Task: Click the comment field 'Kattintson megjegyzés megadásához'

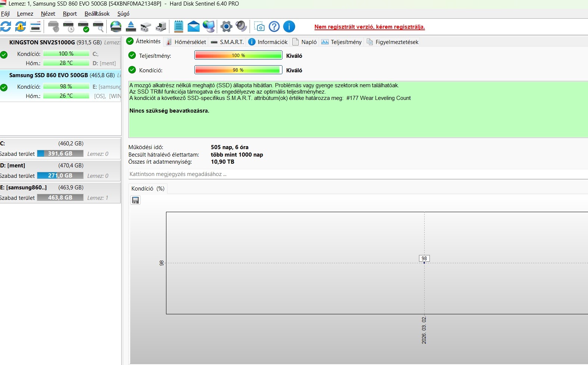Action: tap(358, 174)
